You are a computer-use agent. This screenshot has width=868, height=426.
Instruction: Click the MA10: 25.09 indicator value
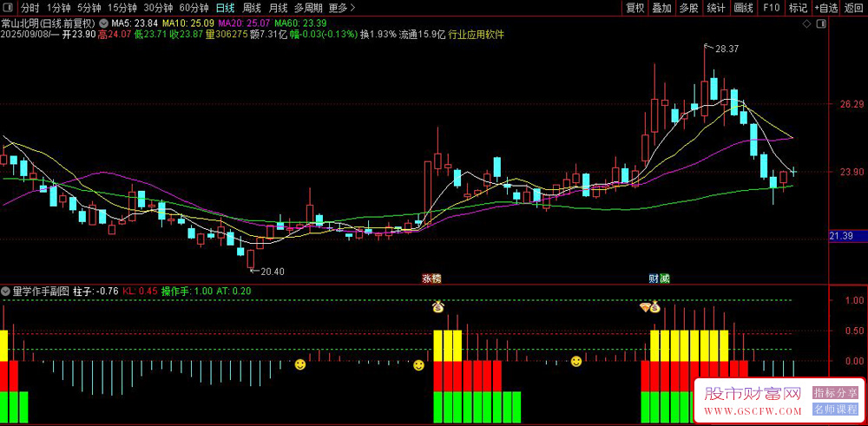click(x=187, y=23)
